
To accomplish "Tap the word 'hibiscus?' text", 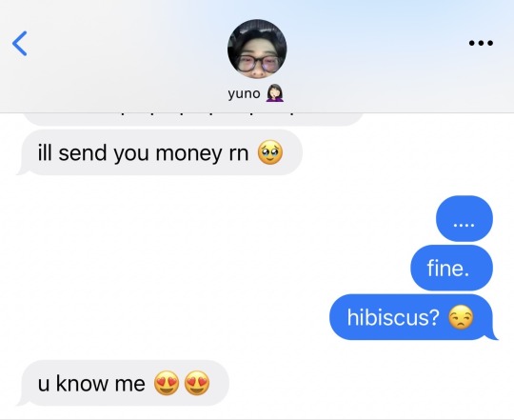I will (393, 317).
